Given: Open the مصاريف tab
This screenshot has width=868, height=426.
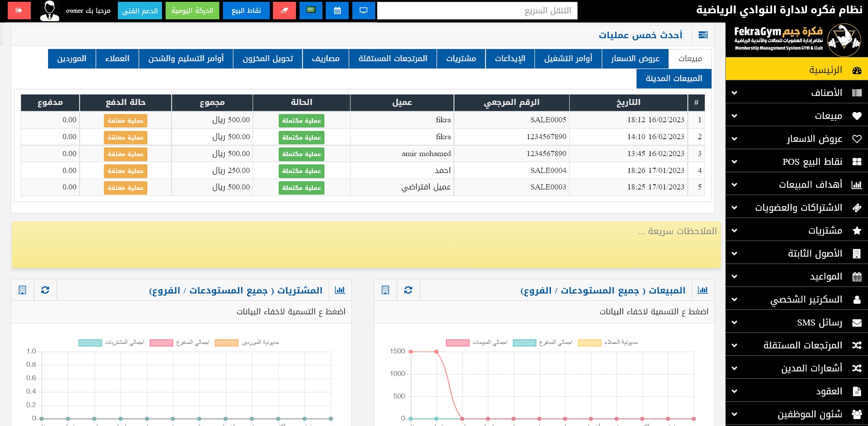Looking at the screenshot, I should click(325, 58).
